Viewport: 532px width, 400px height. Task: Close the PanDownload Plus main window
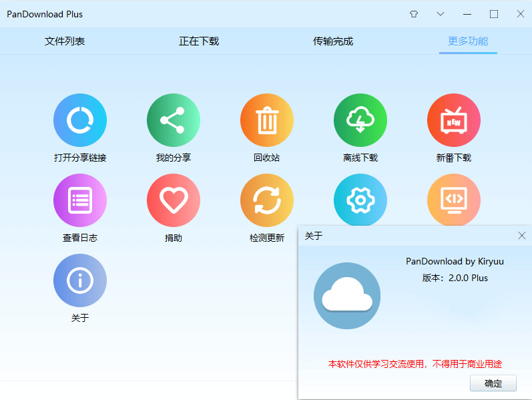521,14
